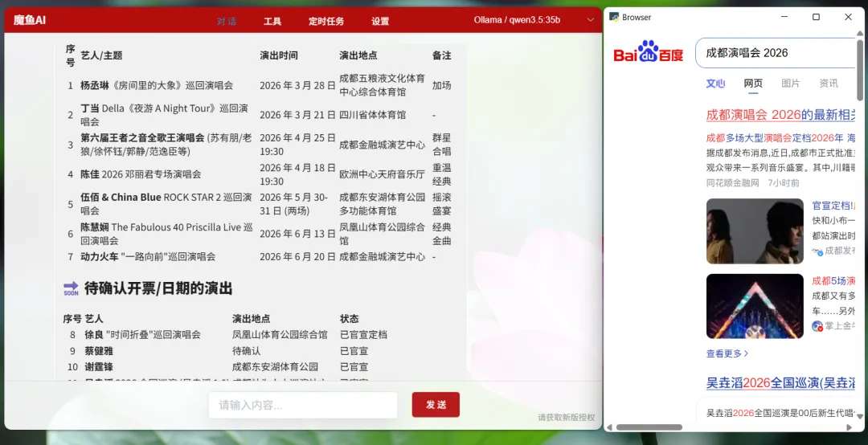Open the 工具 tab
868x445 pixels.
pyautogui.click(x=272, y=21)
